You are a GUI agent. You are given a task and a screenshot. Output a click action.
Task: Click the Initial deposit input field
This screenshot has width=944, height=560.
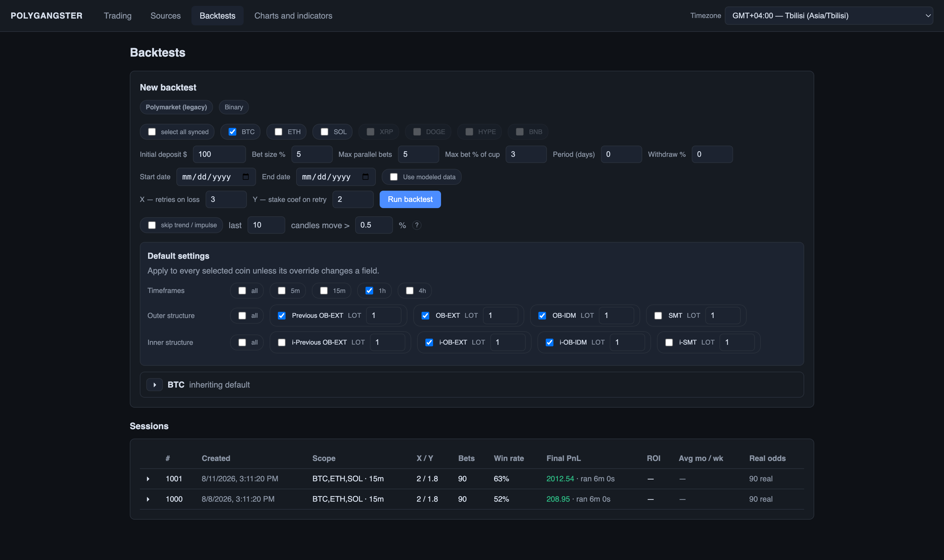point(219,154)
